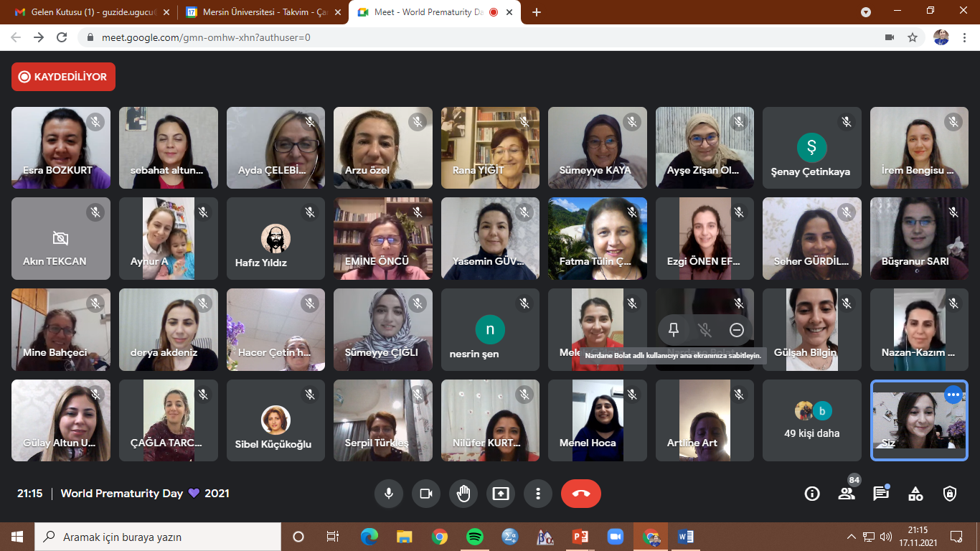This screenshot has width=980, height=551.
Task: Click the address bar URL
Action: point(206,37)
